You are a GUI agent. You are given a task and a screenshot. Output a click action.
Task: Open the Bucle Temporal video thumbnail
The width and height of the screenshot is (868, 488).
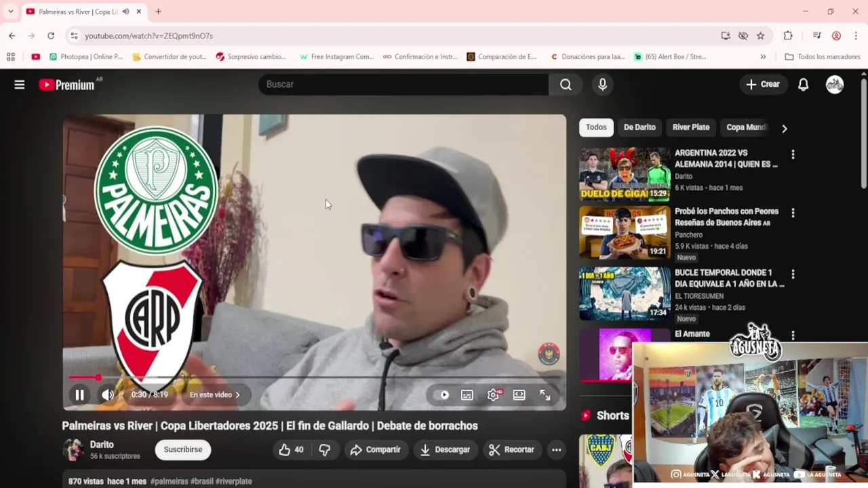[625, 293]
